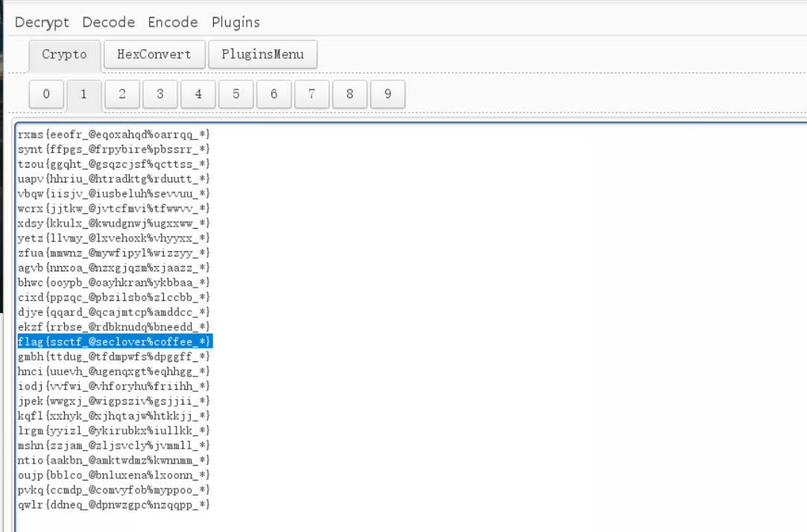
Task: Click the line starting with gmbh{ttdug
Action: pos(114,357)
